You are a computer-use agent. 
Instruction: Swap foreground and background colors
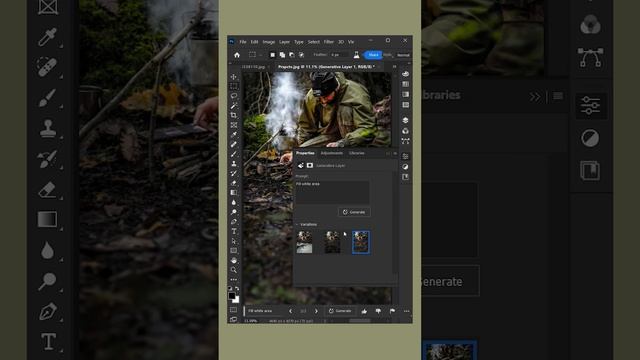(x=237, y=289)
